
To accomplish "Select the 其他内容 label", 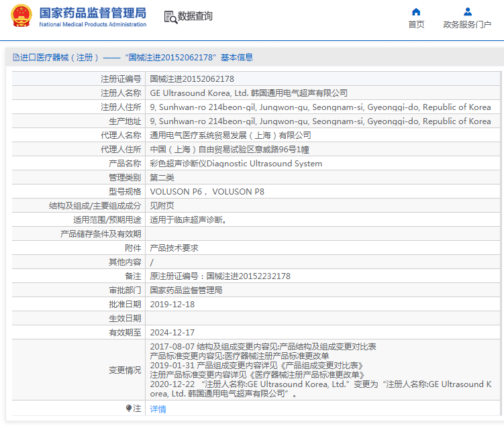I will [125, 262].
